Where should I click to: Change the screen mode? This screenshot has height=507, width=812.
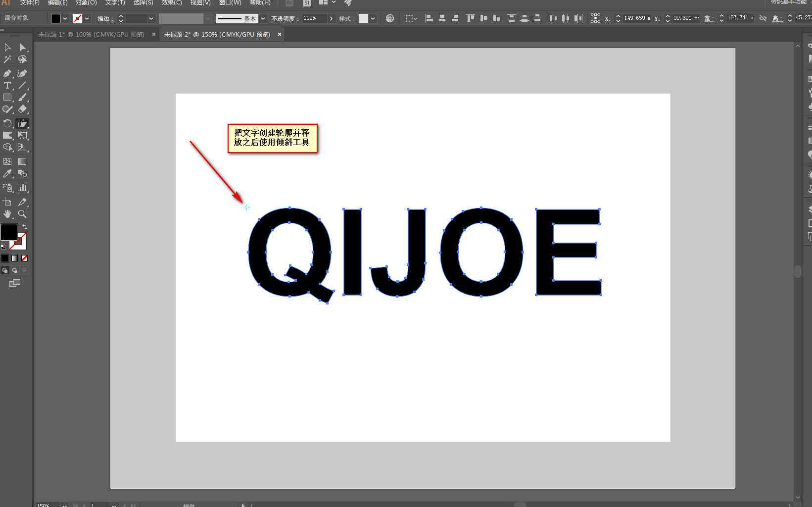(15, 283)
